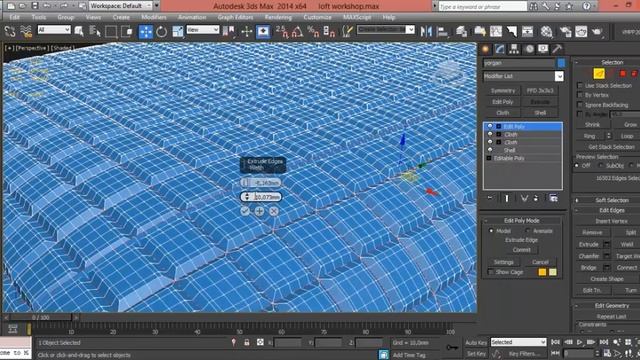Enable the By Angle checkbox

pyautogui.click(x=580, y=114)
